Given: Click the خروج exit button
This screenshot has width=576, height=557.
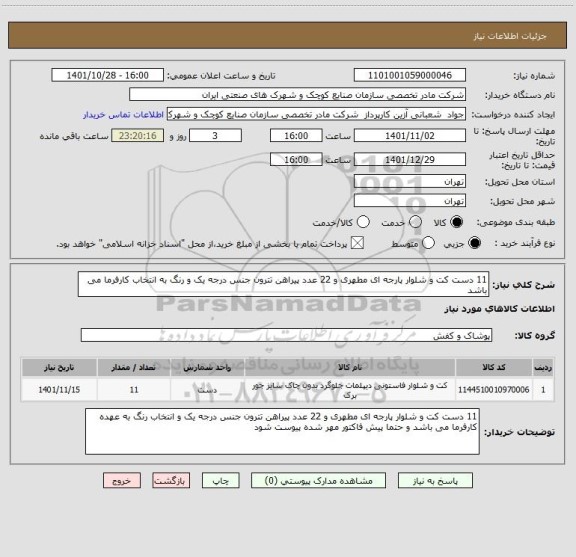Looking at the screenshot, I should [122, 481].
